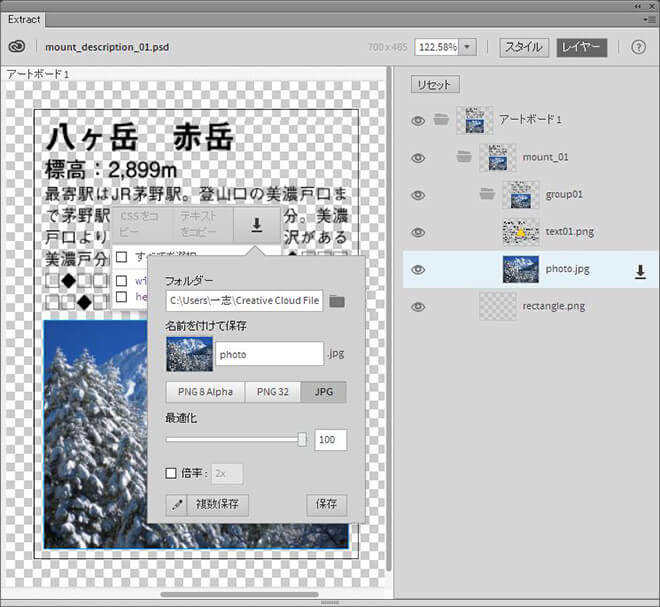Viewport: 660px width, 607px height.
Task: Click the folder icon of mount_01 group
Action: click(463, 157)
